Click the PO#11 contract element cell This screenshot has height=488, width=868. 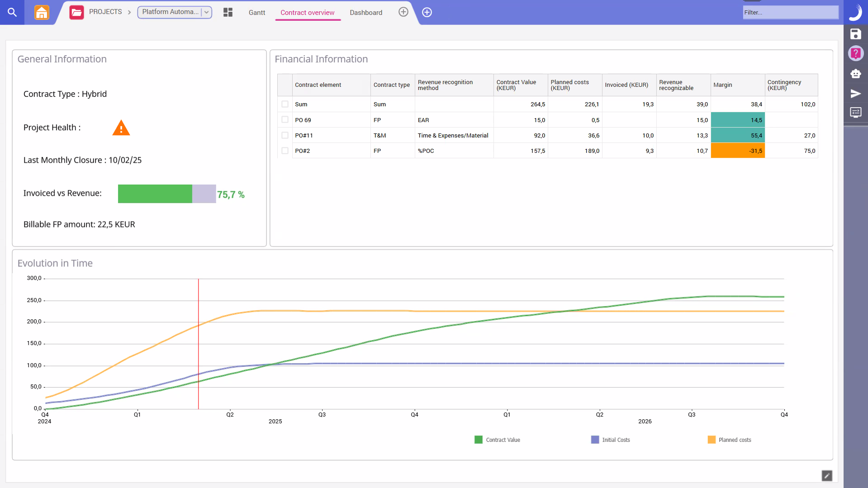coord(331,135)
